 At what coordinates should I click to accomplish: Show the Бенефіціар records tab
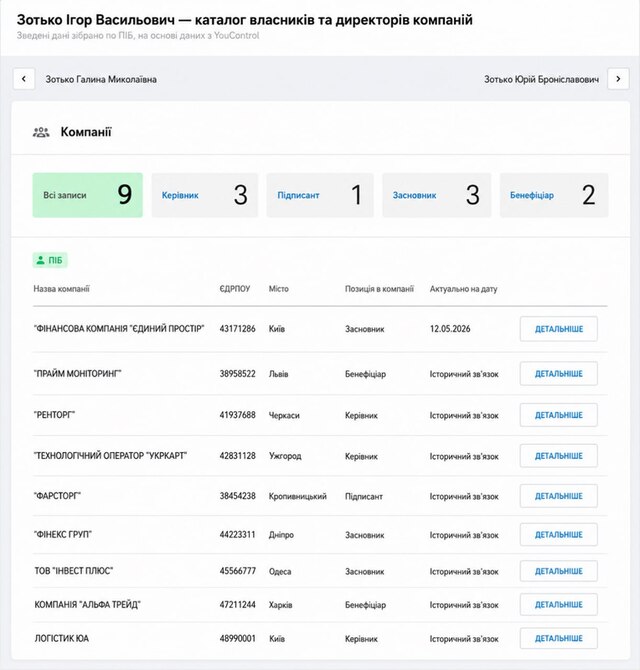coord(554,195)
